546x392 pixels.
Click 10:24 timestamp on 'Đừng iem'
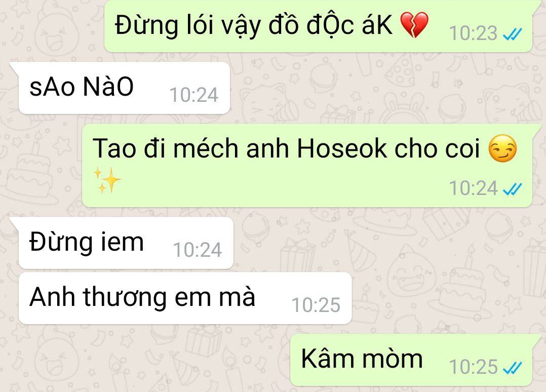point(198,250)
